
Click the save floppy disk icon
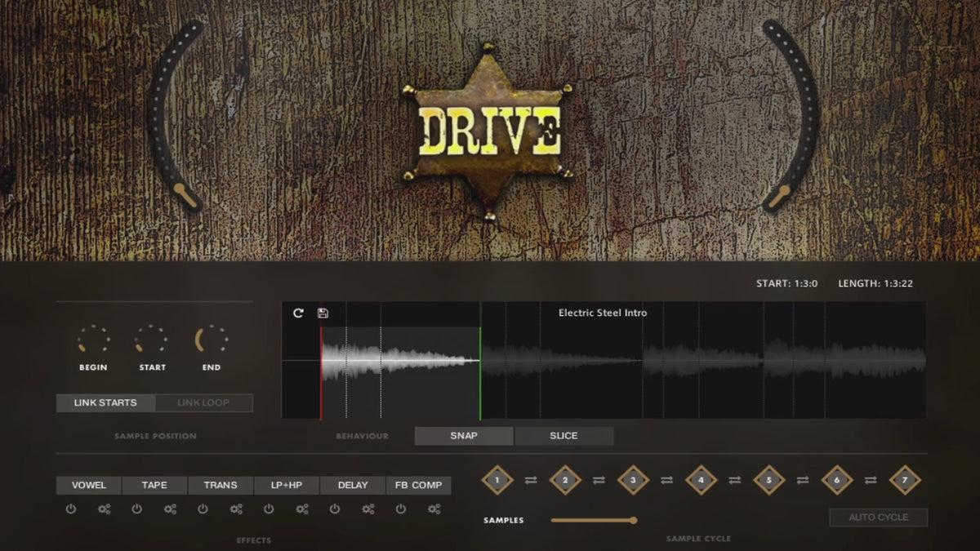point(323,313)
